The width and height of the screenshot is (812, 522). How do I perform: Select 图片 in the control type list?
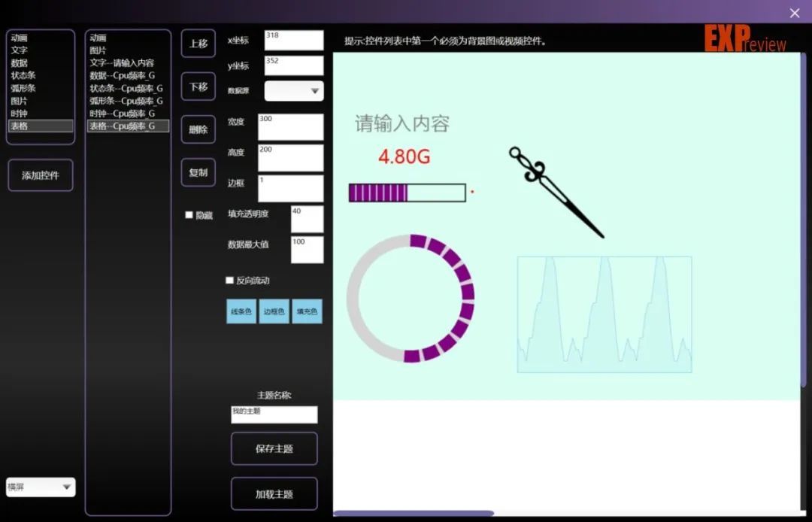click(x=41, y=101)
